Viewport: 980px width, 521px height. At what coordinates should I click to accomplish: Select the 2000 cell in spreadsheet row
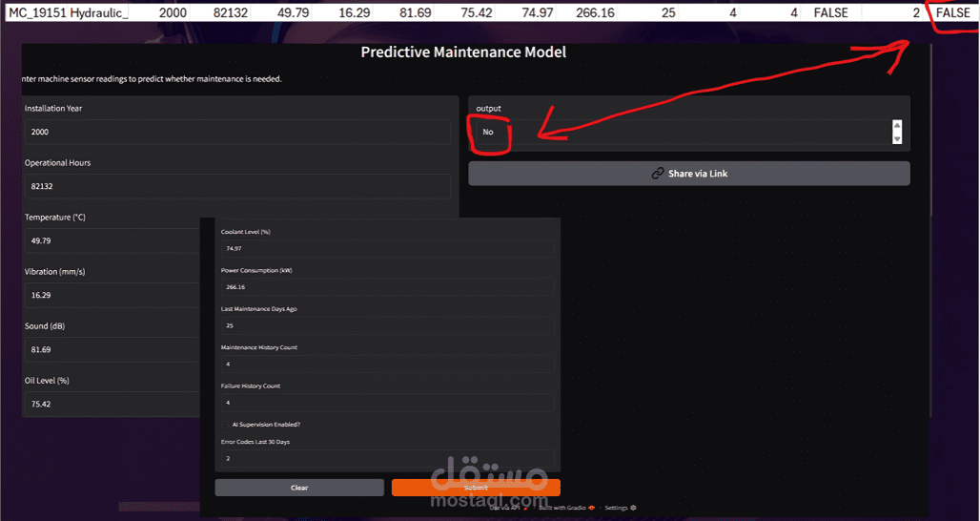(x=160, y=12)
